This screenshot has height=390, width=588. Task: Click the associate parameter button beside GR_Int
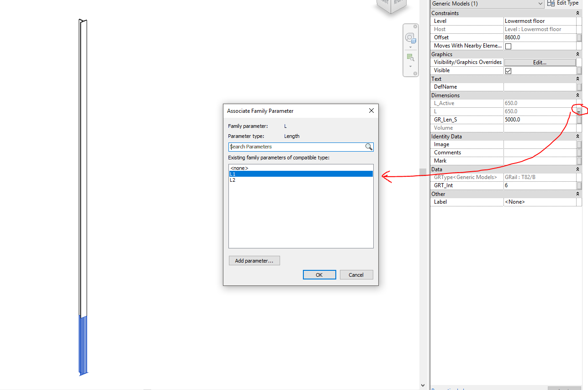pos(580,185)
